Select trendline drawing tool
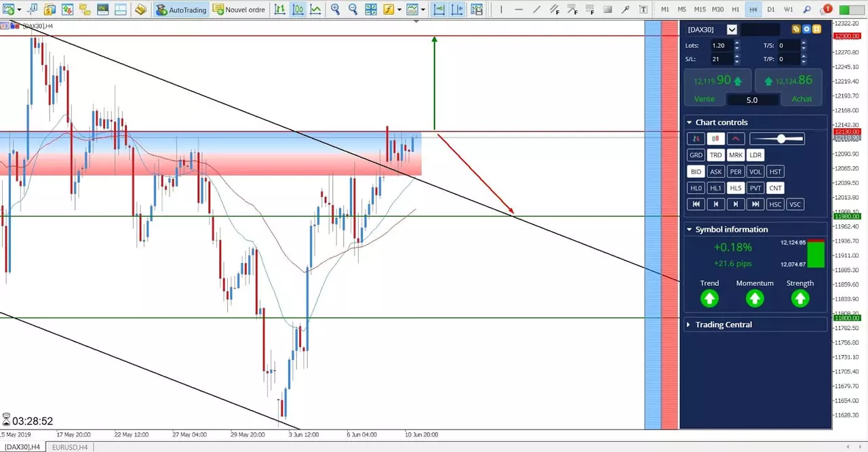The height and width of the screenshot is (452, 868). [536, 9]
